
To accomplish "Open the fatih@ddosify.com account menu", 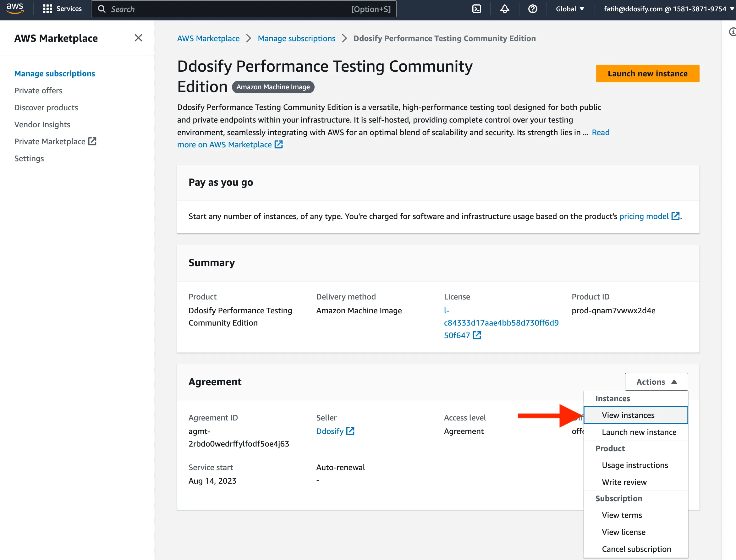I will 669,9.
